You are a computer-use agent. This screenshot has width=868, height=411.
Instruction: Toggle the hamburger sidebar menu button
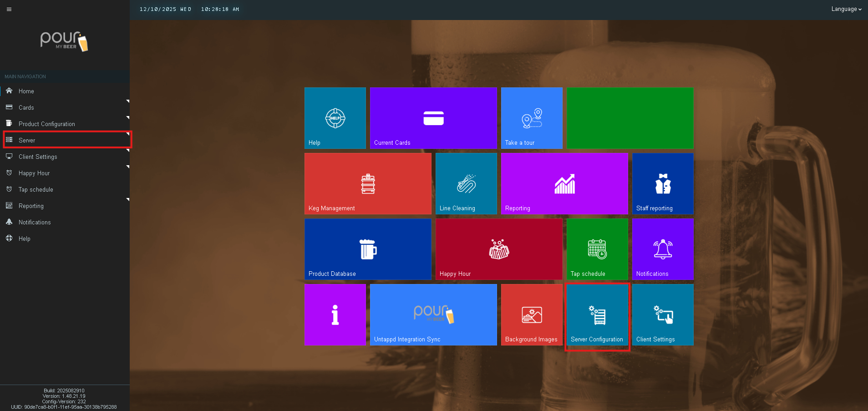[x=9, y=9]
